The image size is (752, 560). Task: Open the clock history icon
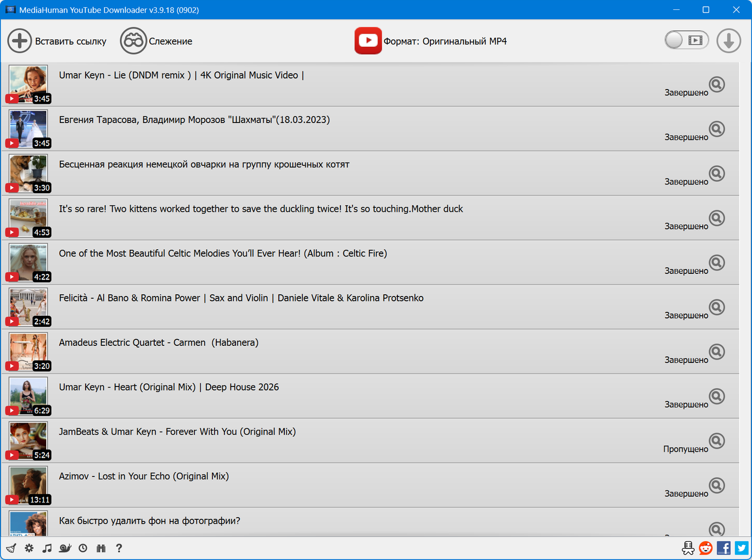[x=83, y=548]
